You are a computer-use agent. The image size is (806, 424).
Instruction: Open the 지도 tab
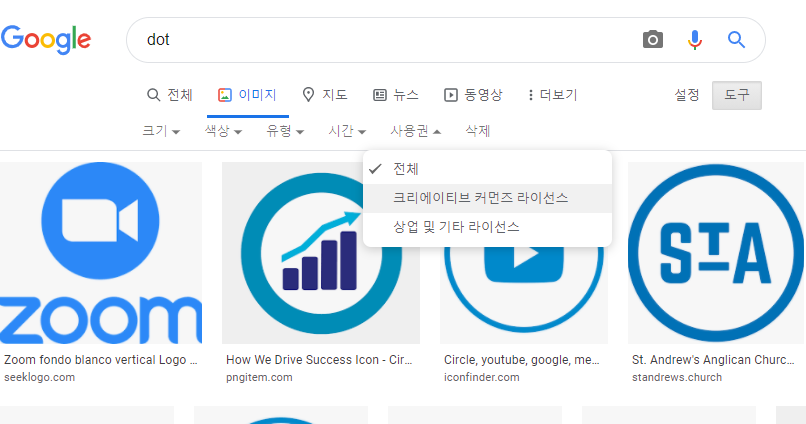point(325,95)
